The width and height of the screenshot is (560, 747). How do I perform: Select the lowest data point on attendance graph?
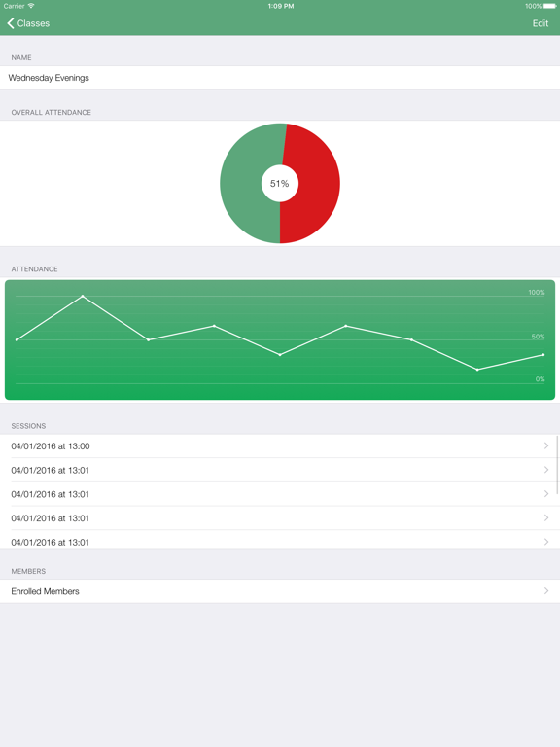pos(477,370)
